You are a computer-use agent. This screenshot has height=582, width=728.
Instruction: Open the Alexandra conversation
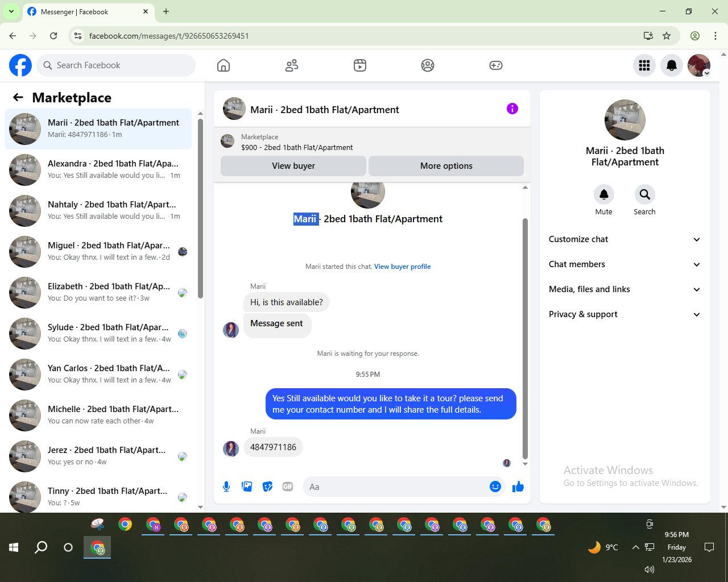click(98, 170)
